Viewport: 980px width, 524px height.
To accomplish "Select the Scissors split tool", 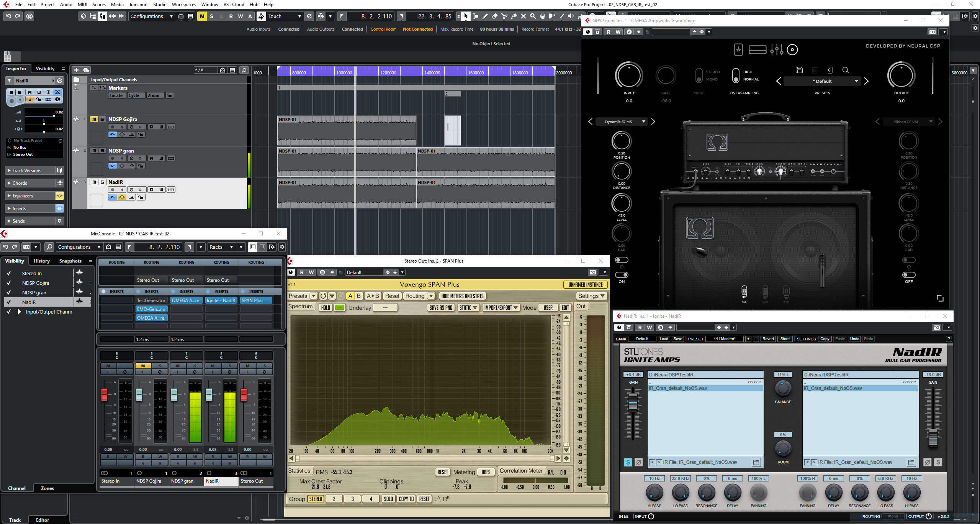I will tap(504, 16).
